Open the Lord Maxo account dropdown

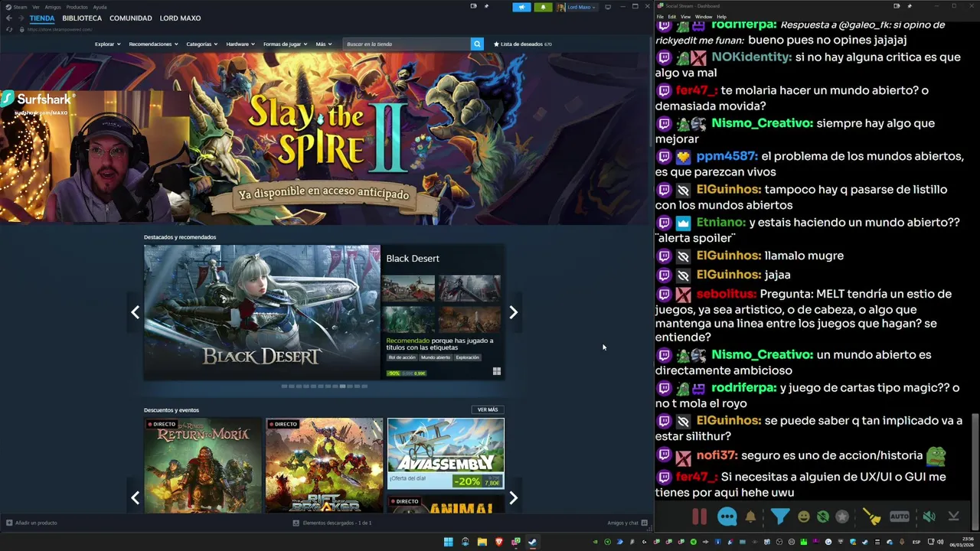pyautogui.click(x=577, y=7)
